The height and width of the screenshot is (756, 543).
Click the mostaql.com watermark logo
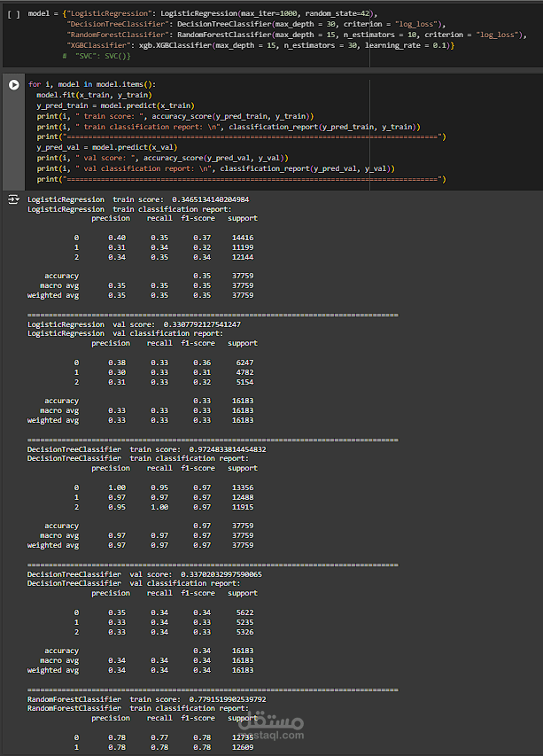point(271,727)
